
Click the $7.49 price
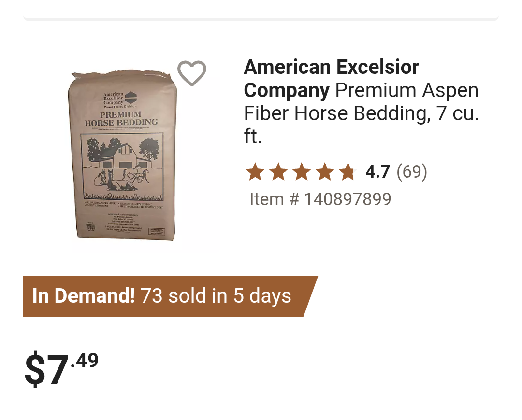pos(61,369)
